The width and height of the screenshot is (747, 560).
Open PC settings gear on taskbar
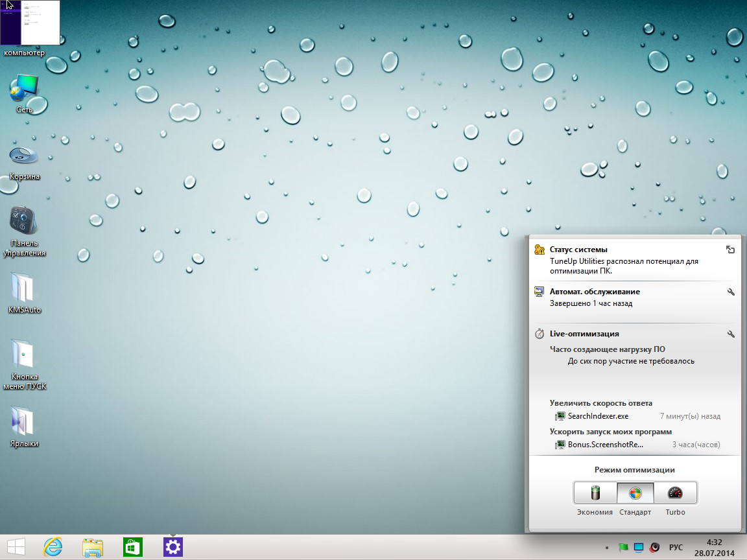[x=172, y=547]
